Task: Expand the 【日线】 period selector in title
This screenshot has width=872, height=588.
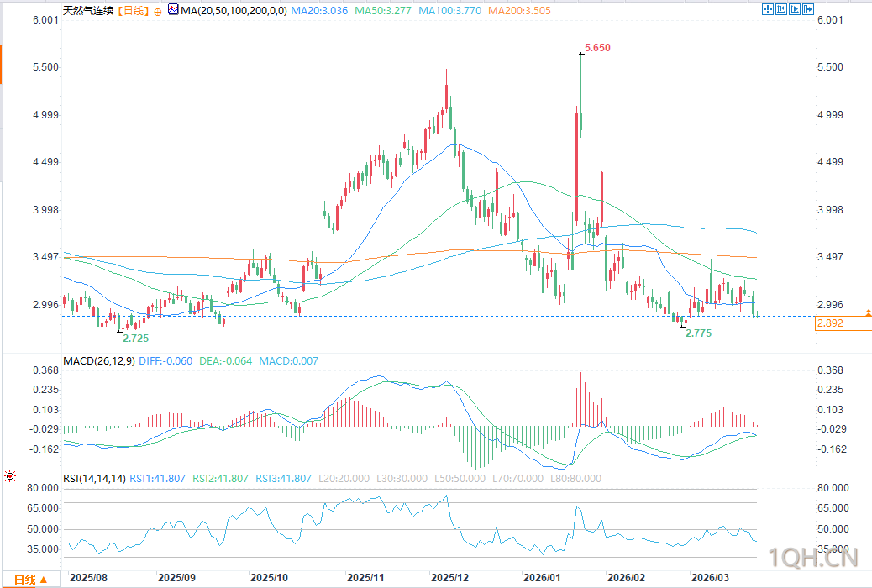Action: point(130,11)
